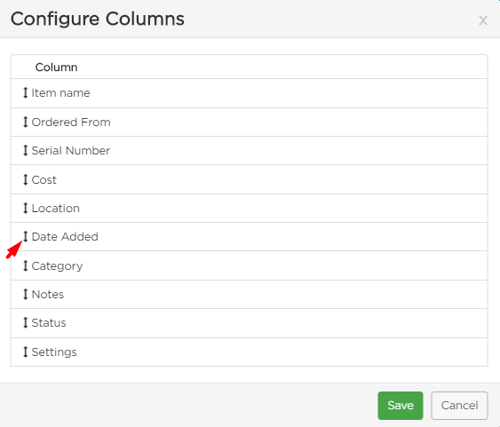
Task: Close the dialog with the X button
Action: tap(483, 21)
